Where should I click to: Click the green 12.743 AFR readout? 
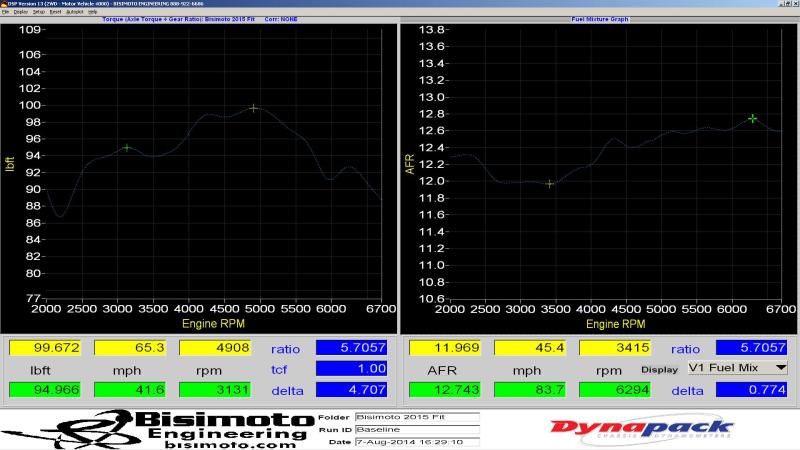tap(445, 390)
